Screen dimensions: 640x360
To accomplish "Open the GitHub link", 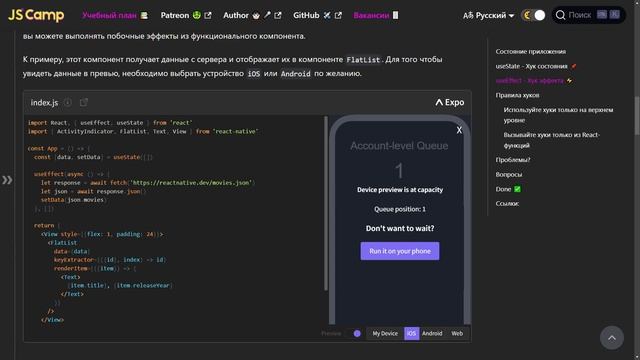I will 317,16.
